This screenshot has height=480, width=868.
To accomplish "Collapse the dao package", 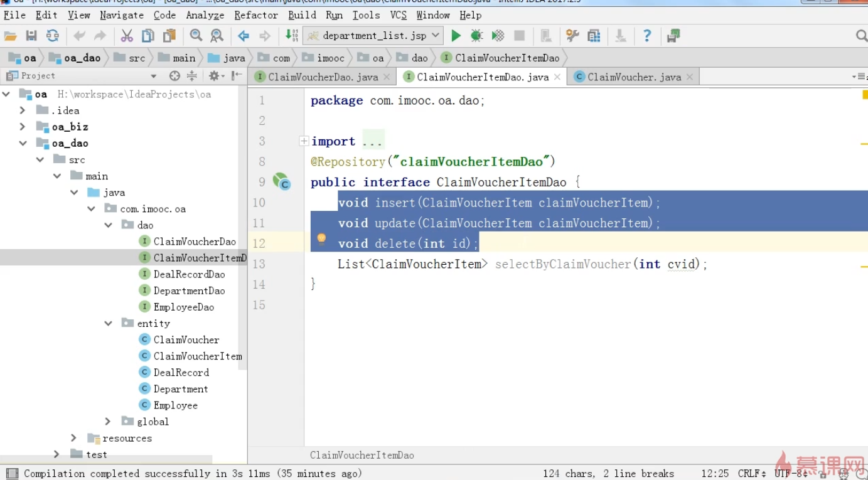I will click(108, 225).
